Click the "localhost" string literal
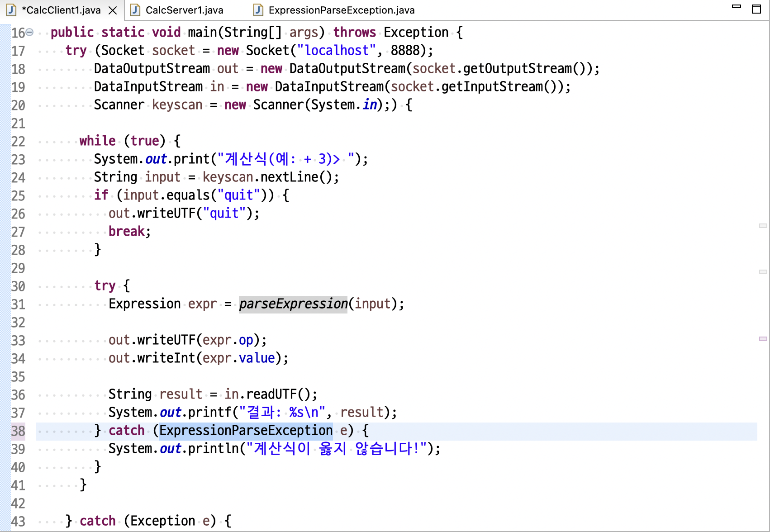Image resolution: width=770 pixels, height=532 pixels. coord(337,51)
